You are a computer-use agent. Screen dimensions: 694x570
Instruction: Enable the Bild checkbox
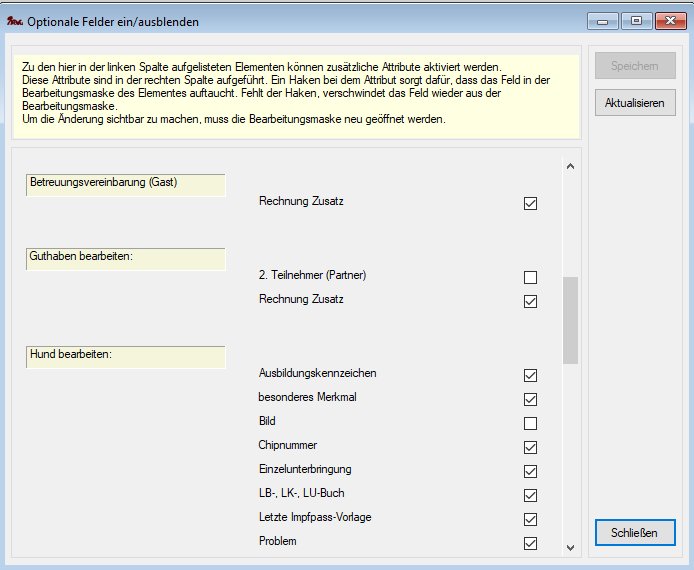[530, 423]
